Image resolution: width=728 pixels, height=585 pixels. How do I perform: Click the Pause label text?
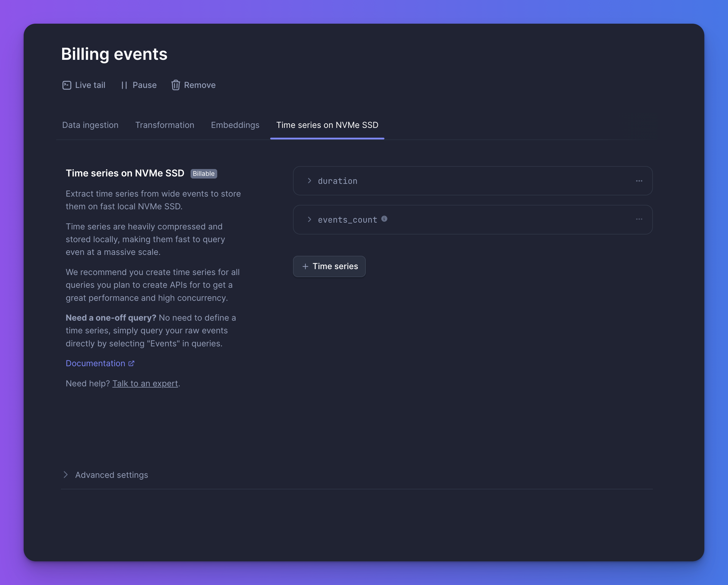click(x=144, y=85)
